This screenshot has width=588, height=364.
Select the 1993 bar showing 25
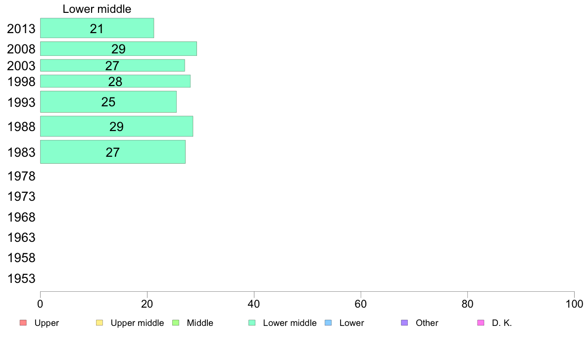[108, 101]
